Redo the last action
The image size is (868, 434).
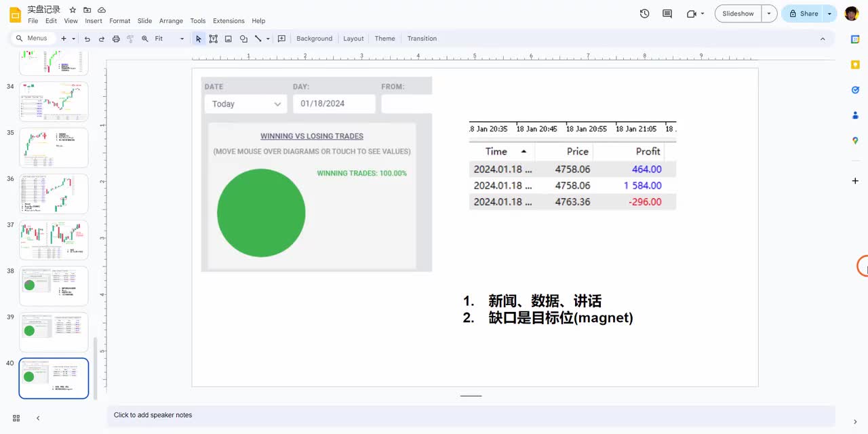pyautogui.click(x=102, y=39)
